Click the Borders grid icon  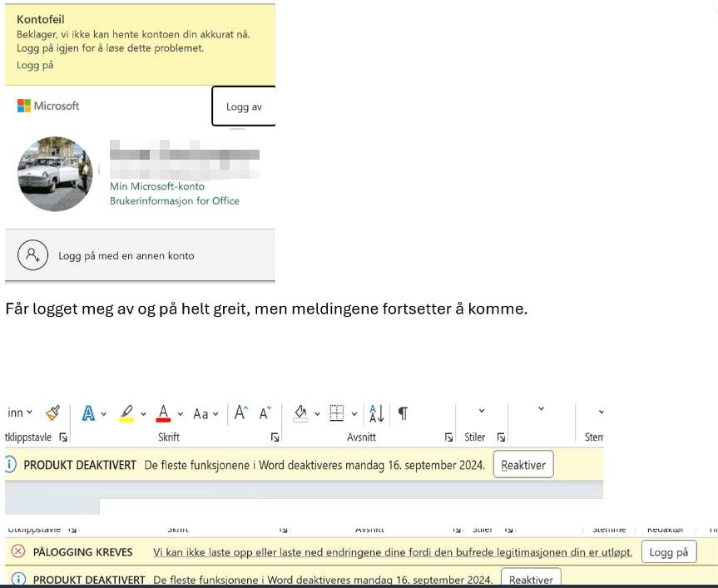coord(337,413)
